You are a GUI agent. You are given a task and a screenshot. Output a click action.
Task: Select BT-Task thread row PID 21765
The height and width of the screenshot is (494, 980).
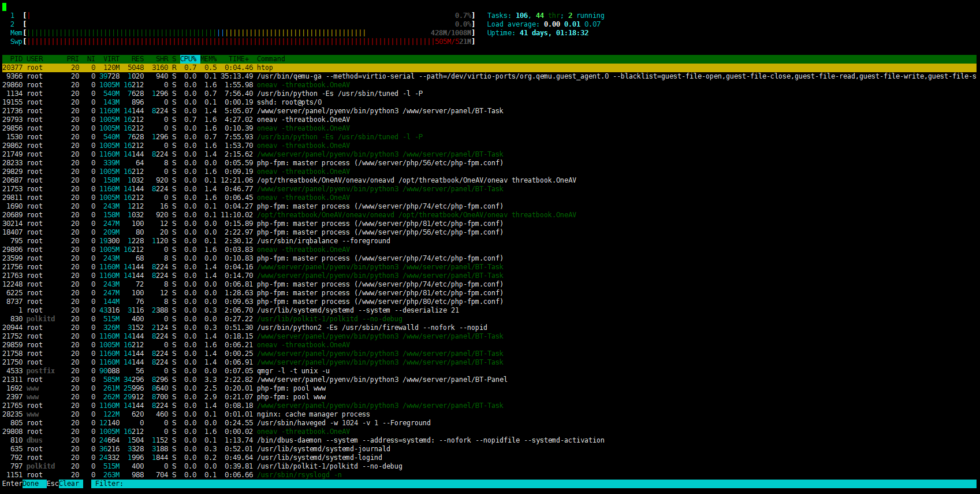tap(489, 406)
